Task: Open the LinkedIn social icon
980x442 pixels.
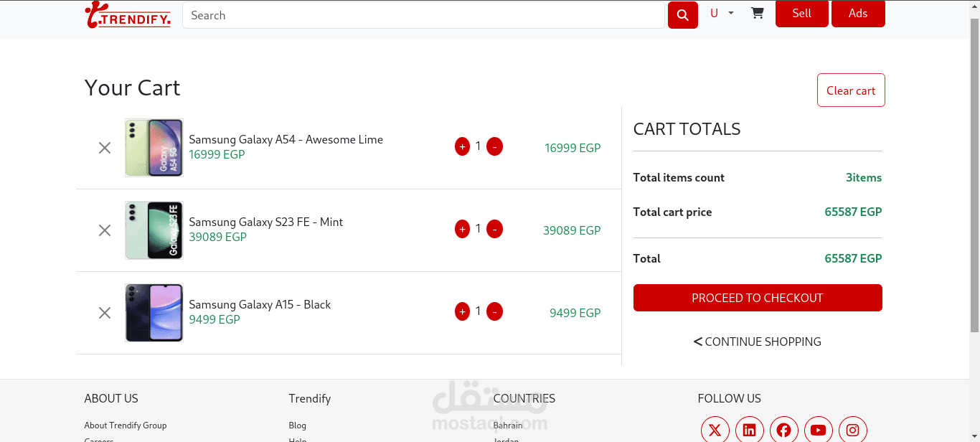Action: coord(750,430)
